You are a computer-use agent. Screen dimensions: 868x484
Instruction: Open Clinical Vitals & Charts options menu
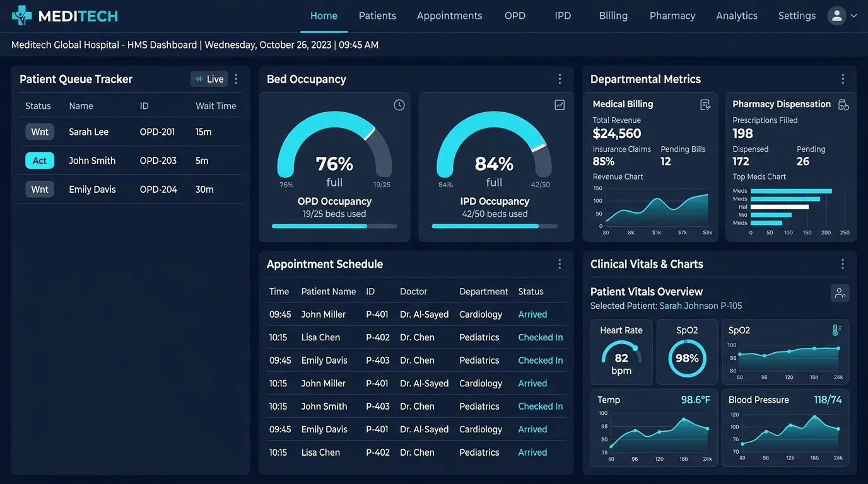(843, 264)
